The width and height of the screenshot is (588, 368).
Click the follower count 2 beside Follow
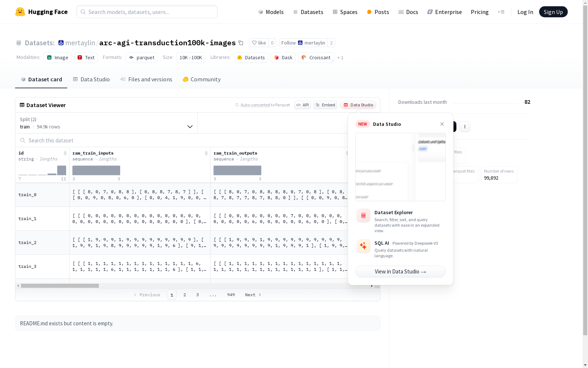(331, 43)
